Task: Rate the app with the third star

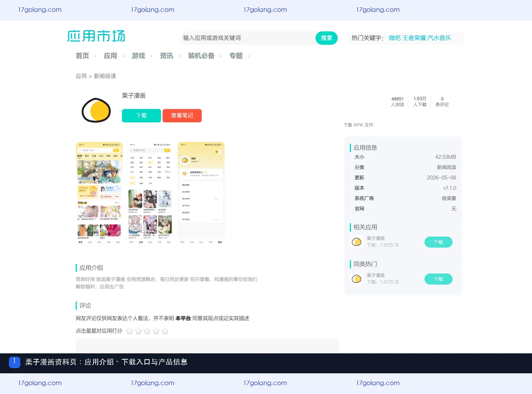Action: (147, 331)
